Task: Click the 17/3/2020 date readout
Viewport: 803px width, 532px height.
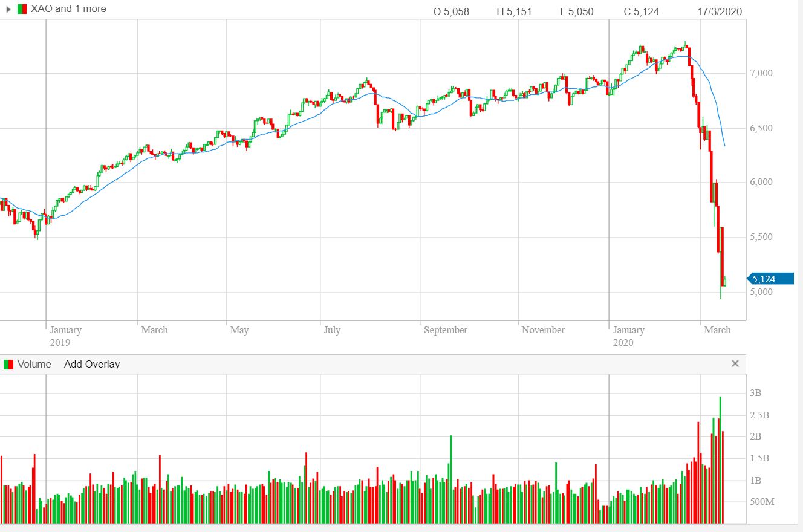Action: point(719,11)
